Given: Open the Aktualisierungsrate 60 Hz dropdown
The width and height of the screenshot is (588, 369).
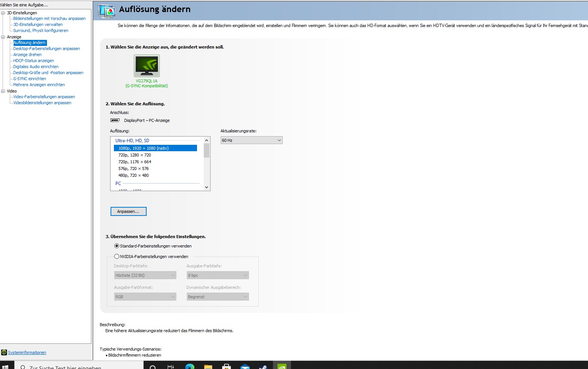Looking at the screenshot, I should click(x=252, y=140).
